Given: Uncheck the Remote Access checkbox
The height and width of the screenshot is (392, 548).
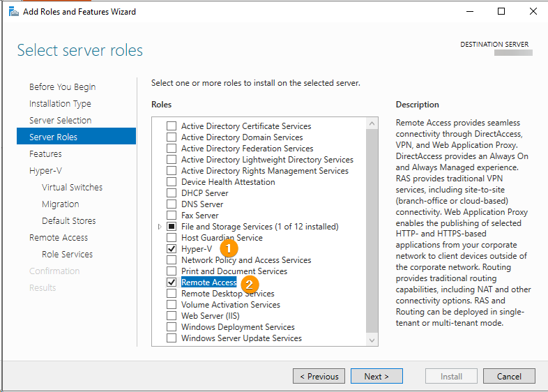Looking at the screenshot, I should point(172,282).
